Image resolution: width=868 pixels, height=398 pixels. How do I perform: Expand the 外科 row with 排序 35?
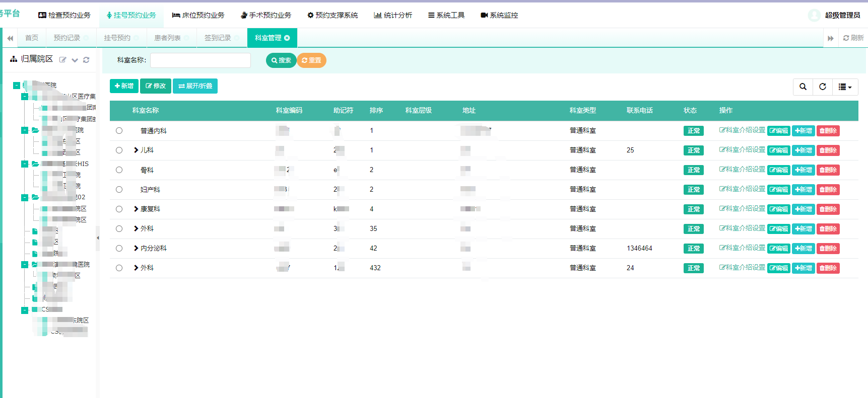click(x=136, y=228)
